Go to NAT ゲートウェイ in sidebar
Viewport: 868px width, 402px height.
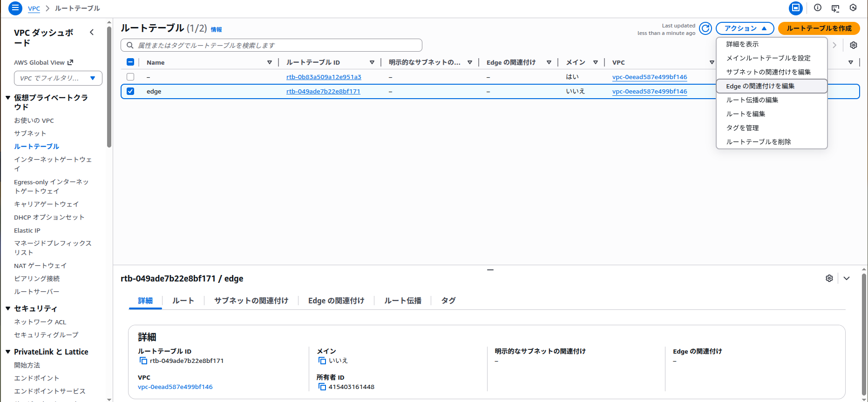[41, 265]
